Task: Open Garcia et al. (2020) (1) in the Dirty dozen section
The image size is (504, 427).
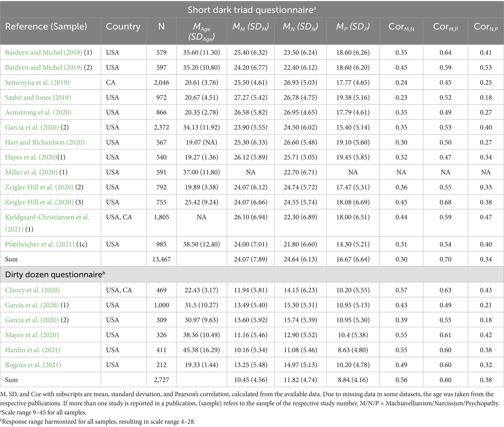Action: [x=32, y=305]
